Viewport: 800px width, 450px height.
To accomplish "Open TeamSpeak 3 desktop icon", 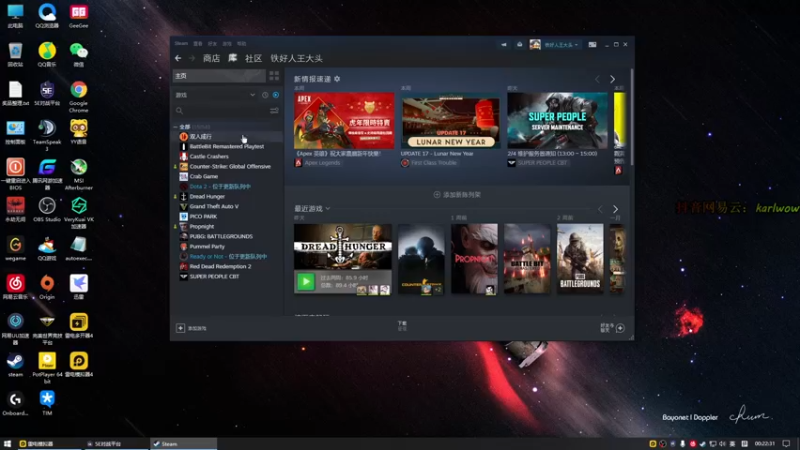I will click(47, 135).
